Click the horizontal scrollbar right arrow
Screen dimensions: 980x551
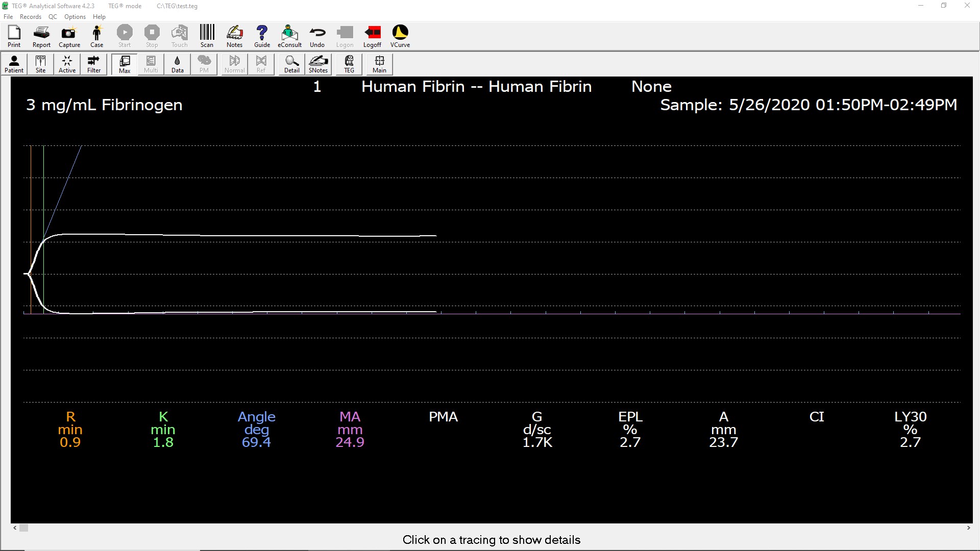point(968,528)
